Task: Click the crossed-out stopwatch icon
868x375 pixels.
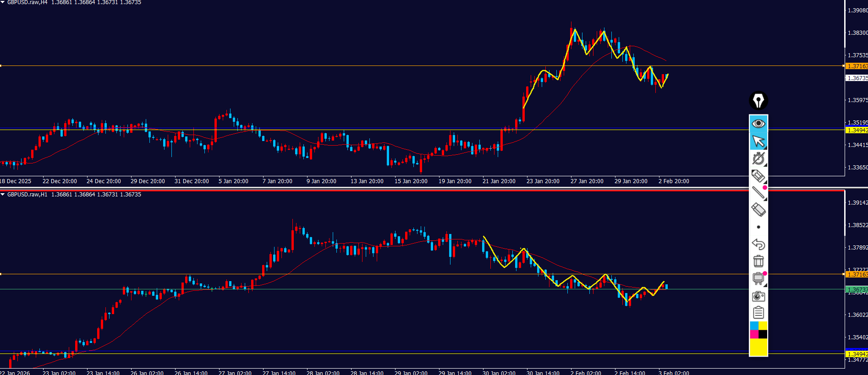Action: click(758, 158)
